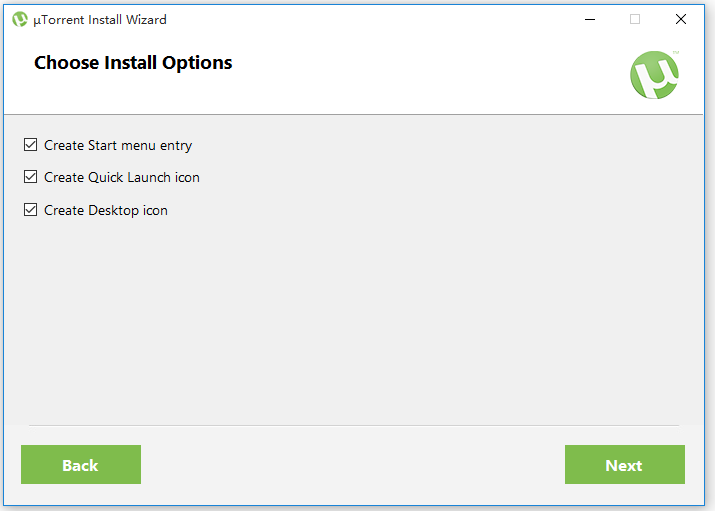Click the "Create Quick Launch icon" label text
Image resolution: width=715 pixels, height=511 pixels.
(x=122, y=177)
